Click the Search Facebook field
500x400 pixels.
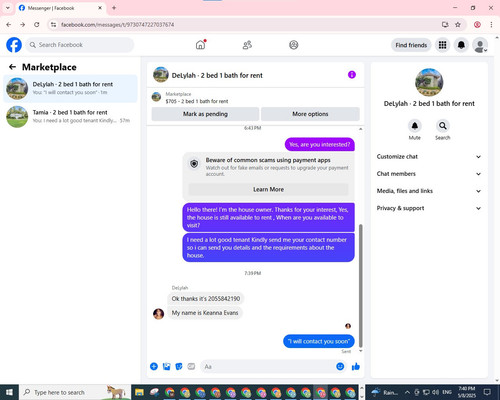pos(80,45)
